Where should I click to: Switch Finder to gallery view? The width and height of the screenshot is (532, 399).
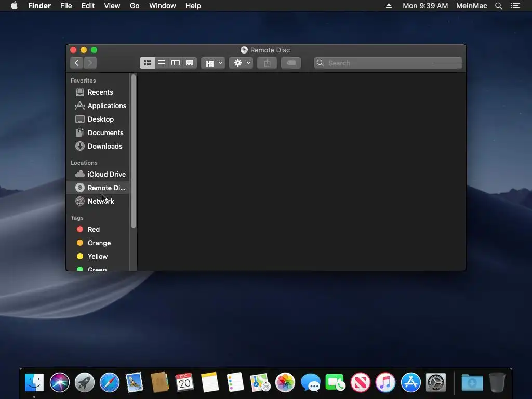click(x=190, y=63)
